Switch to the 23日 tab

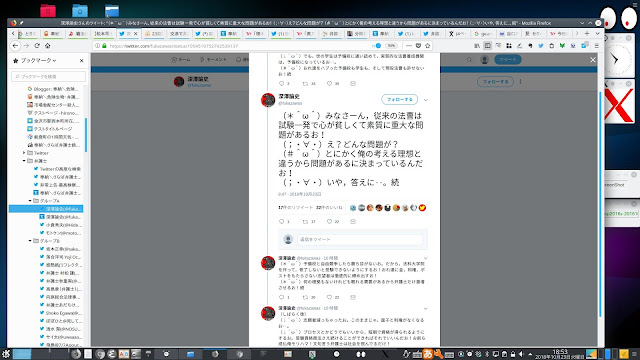[x=155, y=33]
